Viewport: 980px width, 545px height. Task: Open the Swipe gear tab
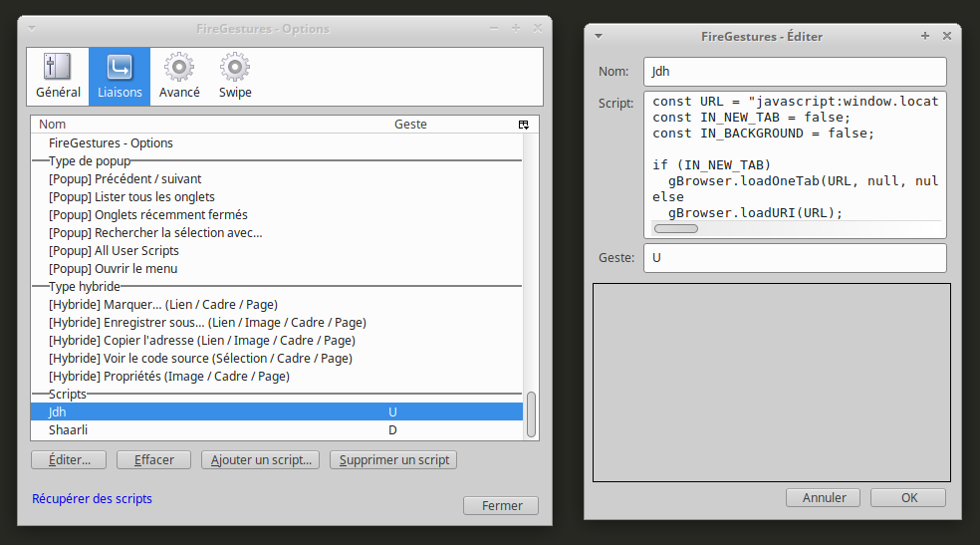point(235,77)
